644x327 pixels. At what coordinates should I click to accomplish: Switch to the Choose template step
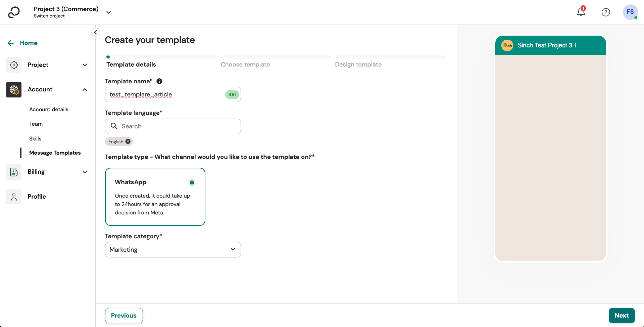coord(245,64)
